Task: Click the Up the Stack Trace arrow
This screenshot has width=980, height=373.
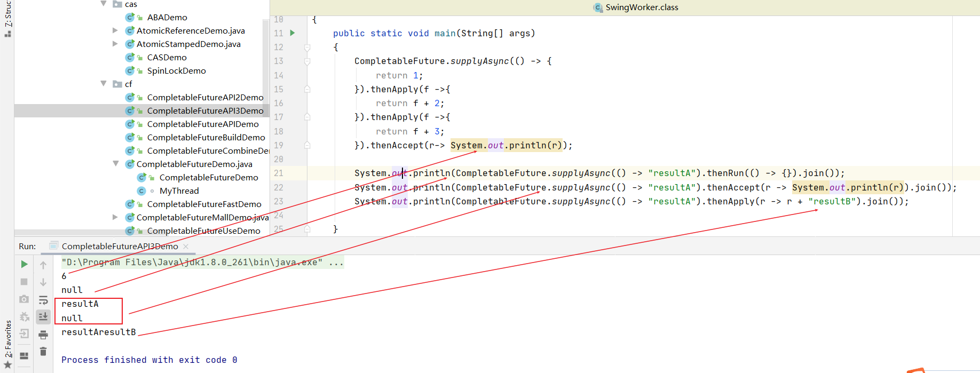Action: coord(43,265)
